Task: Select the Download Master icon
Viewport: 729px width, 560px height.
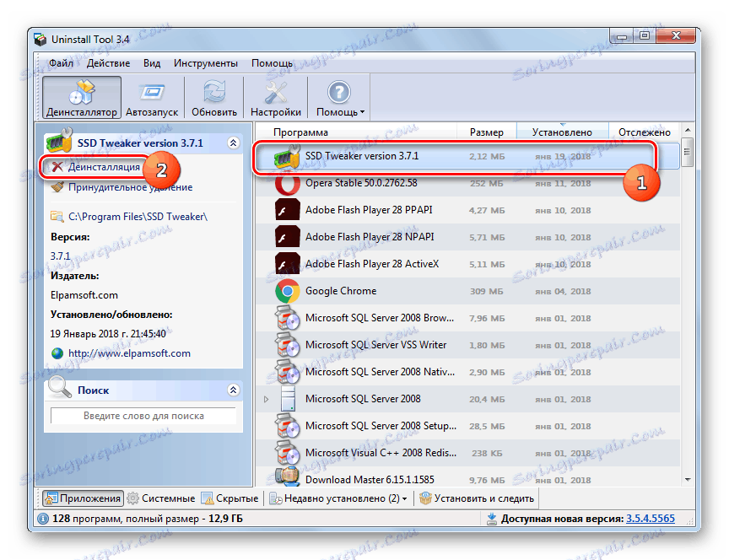Action: coord(287,477)
